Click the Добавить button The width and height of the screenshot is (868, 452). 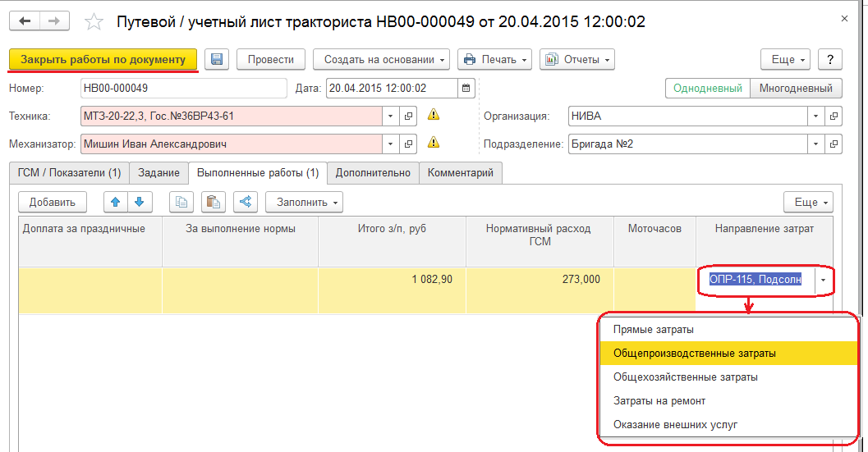click(53, 202)
